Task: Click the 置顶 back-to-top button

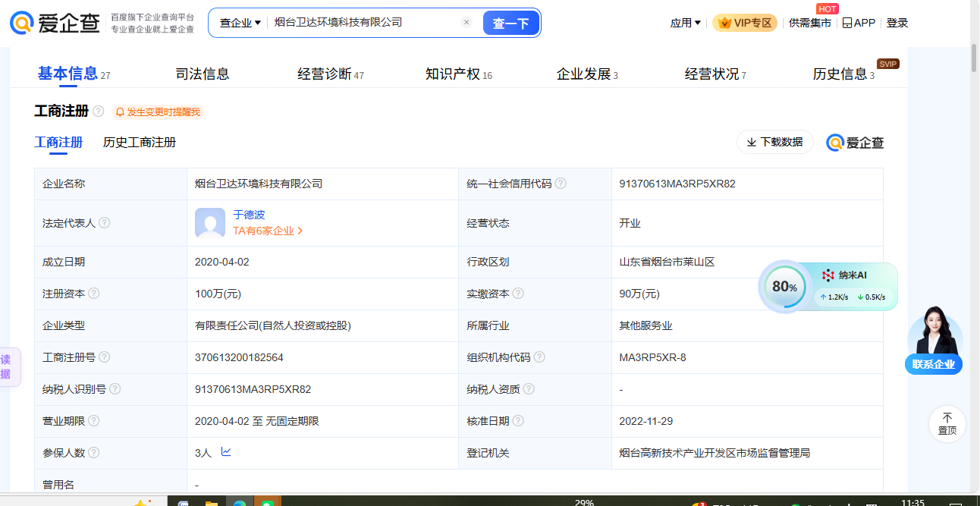Action: (x=947, y=423)
